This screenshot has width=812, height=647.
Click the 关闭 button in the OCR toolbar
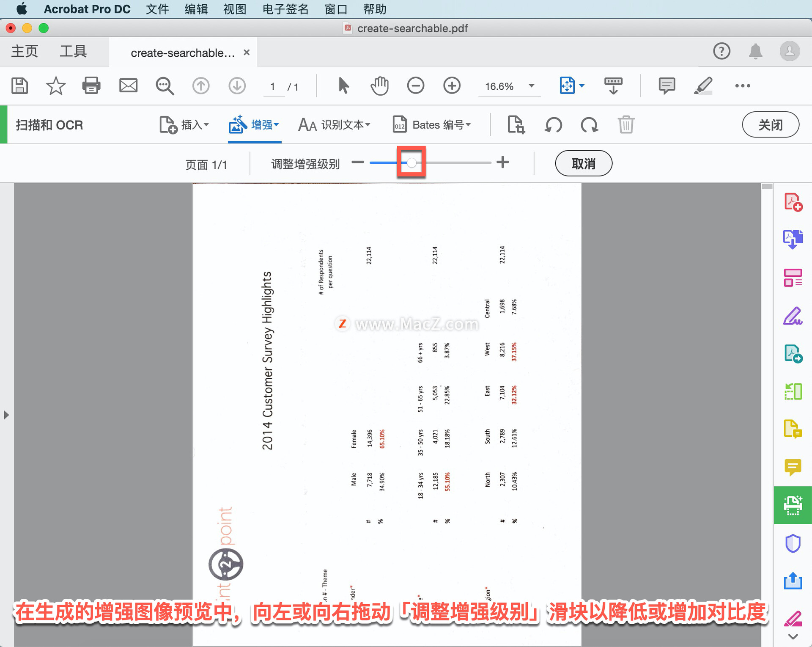(x=770, y=125)
